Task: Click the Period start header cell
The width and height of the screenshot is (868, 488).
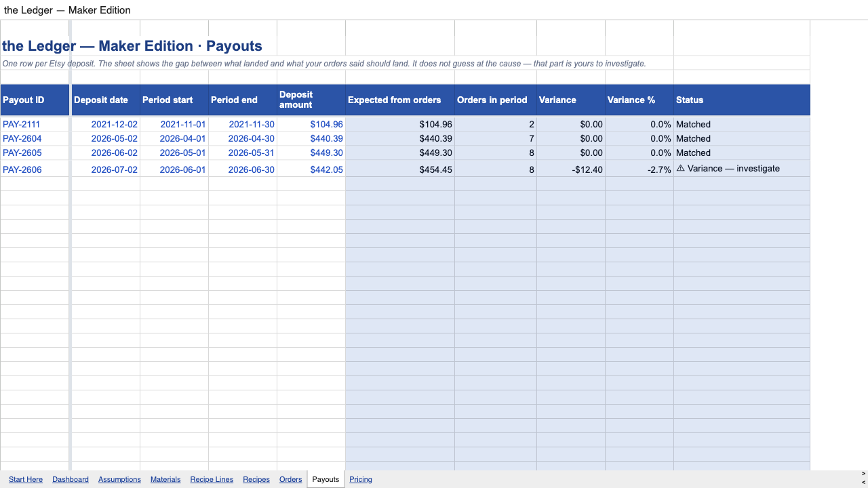Action: click(x=174, y=100)
